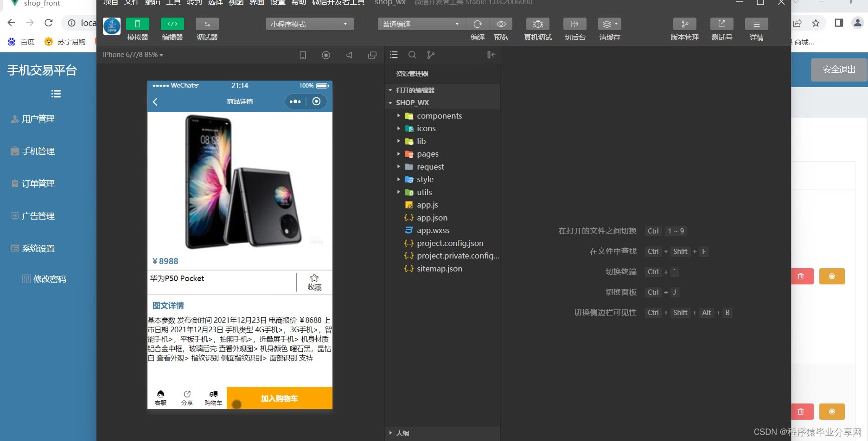Click the 切后台 switch background icon
Screen dimensions: 868x441
pos(575,24)
